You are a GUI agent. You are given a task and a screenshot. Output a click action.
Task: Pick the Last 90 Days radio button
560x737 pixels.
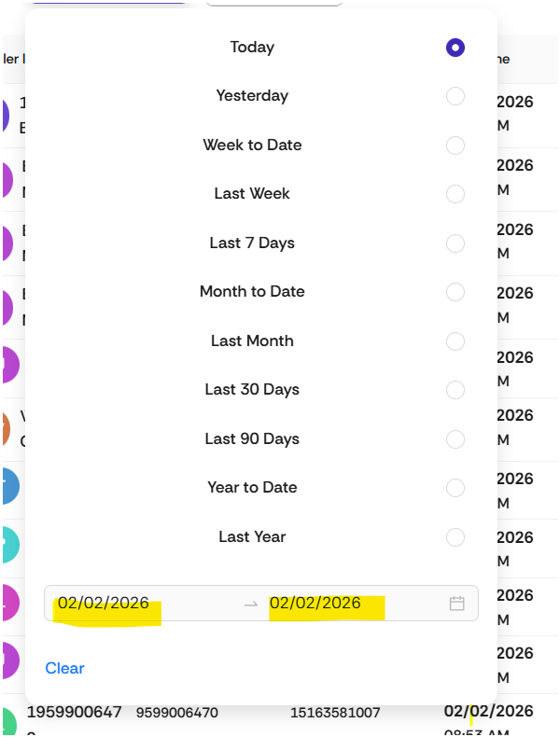click(x=455, y=439)
